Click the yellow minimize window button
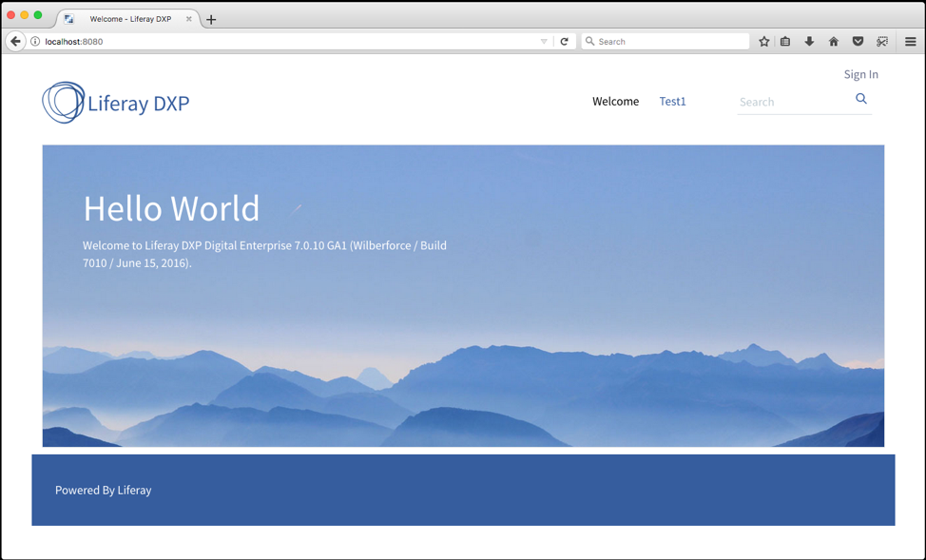This screenshot has width=926, height=560. (24, 15)
